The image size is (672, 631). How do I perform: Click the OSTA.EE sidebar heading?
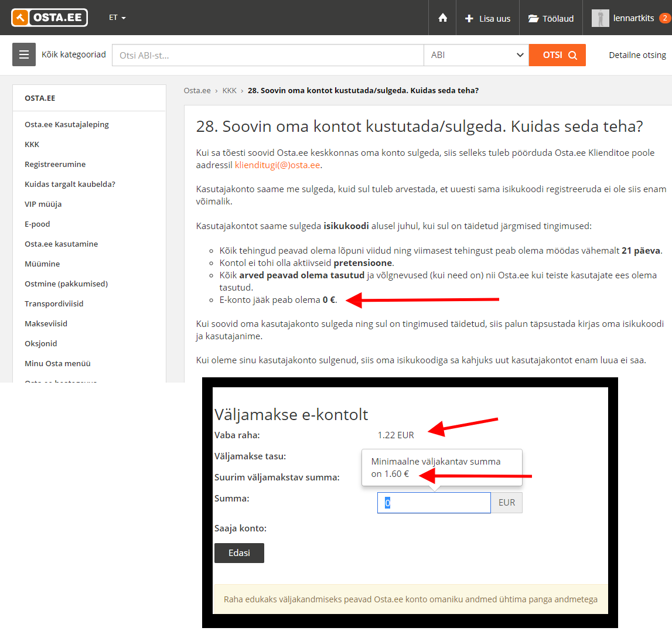coord(40,98)
